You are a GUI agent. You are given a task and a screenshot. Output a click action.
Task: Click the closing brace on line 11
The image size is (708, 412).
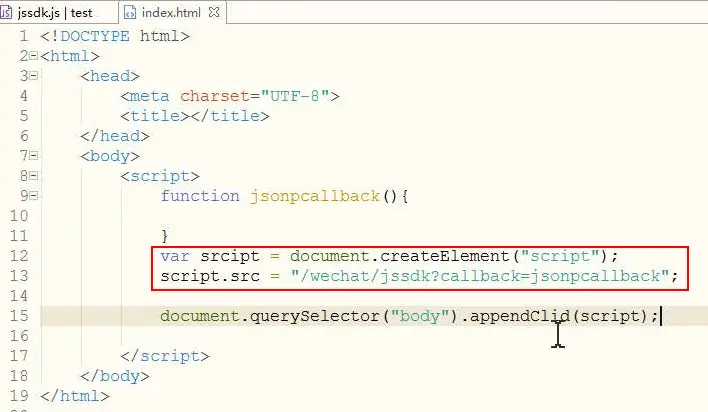(165, 236)
